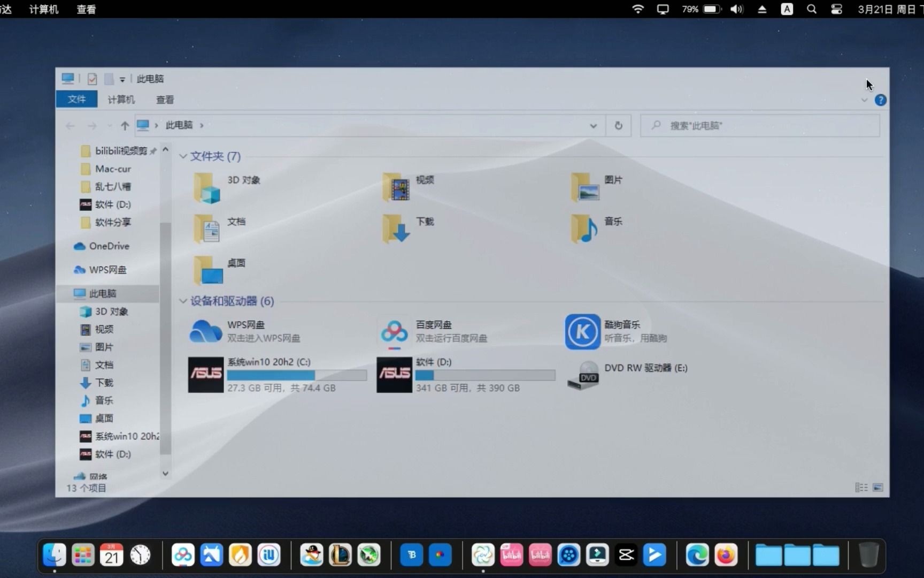Click the back navigation arrow
Viewport: 924px width, 578px height.
[70, 126]
